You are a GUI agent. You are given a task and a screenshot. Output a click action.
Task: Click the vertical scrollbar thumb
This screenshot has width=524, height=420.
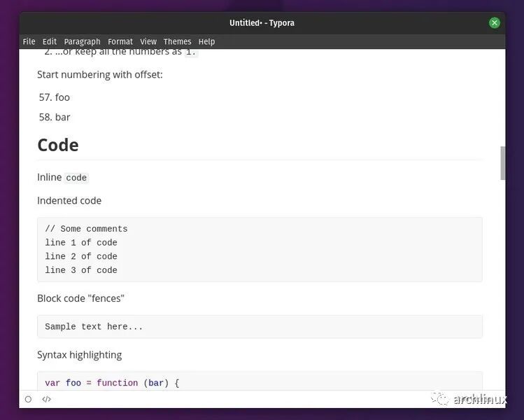point(502,163)
